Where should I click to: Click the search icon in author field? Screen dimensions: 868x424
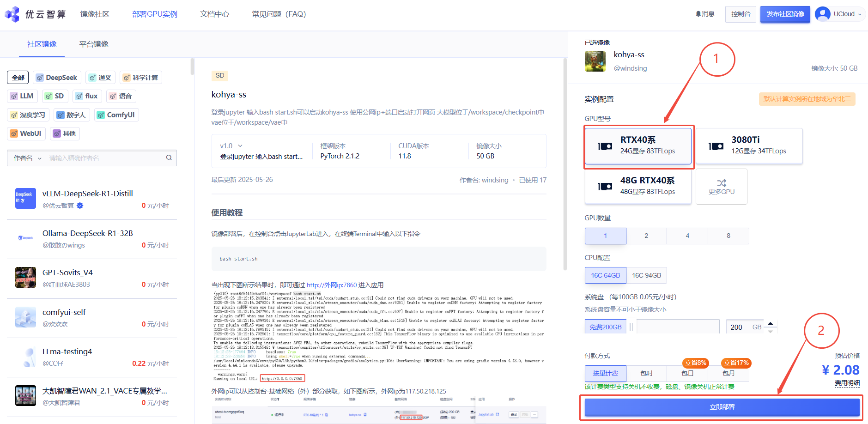(169, 158)
